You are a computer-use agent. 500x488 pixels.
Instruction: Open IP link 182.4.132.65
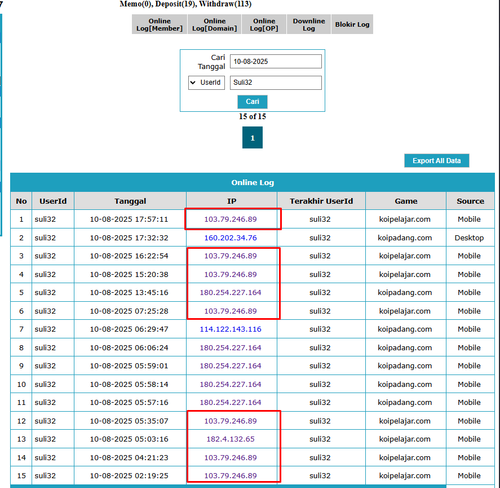point(231,439)
